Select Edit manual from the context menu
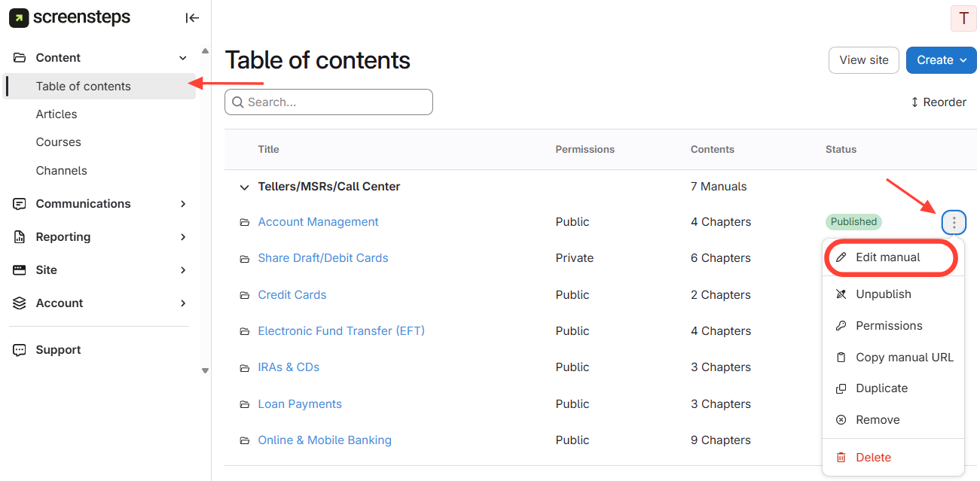The image size is (980, 481). [x=888, y=257]
